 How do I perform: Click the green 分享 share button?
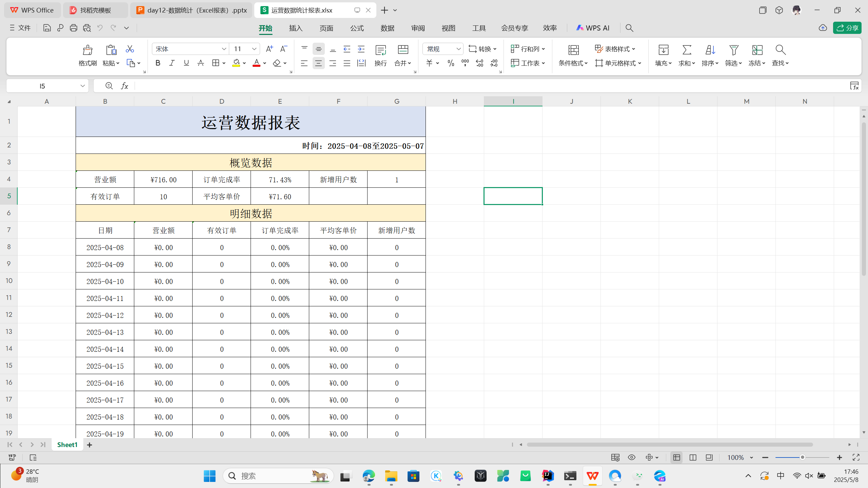click(x=847, y=28)
